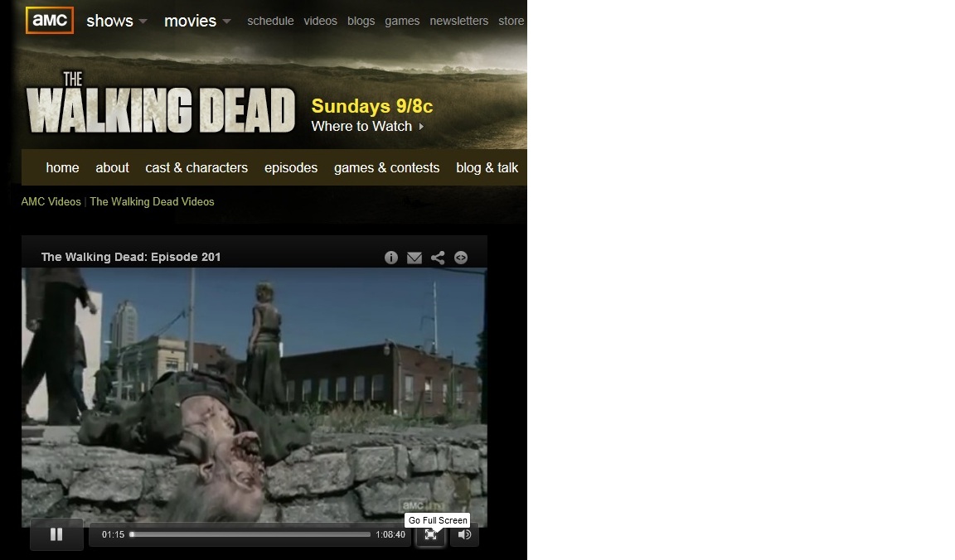Open the about tab

[112, 167]
